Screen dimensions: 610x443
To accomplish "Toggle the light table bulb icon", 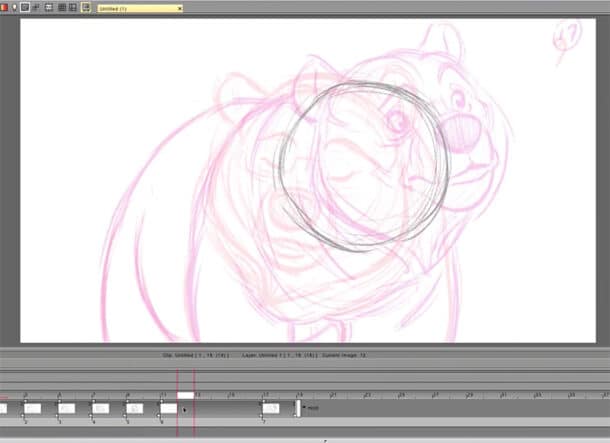I will pos(14,7).
